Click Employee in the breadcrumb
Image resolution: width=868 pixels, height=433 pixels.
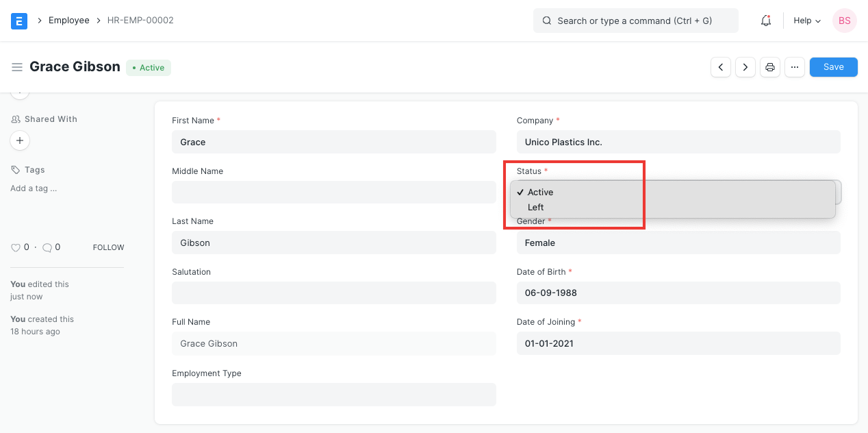(x=68, y=21)
